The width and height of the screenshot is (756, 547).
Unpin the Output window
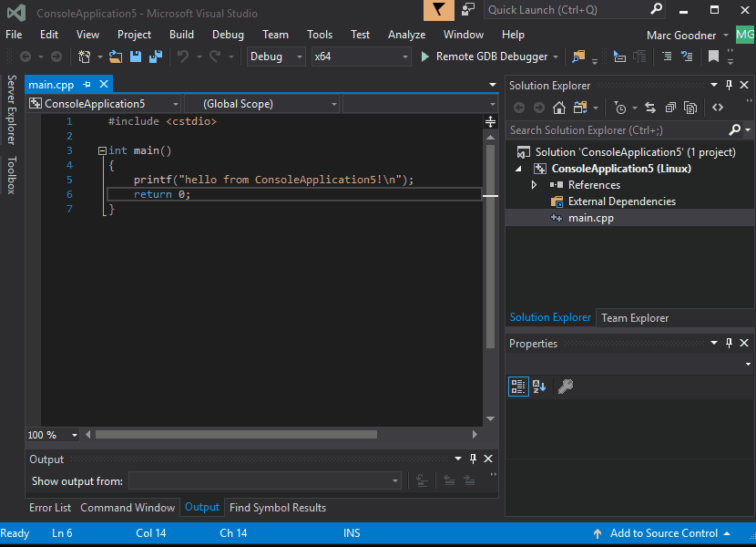coord(472,459)
